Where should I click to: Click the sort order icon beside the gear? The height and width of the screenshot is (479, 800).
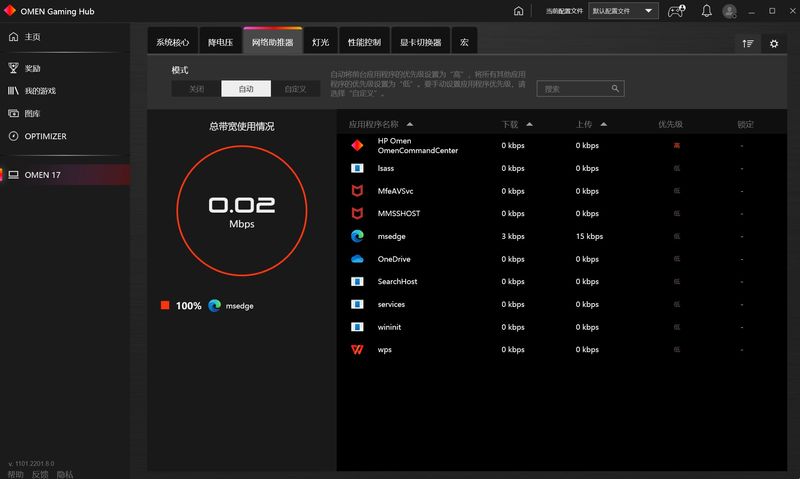[x=747, y=43]
